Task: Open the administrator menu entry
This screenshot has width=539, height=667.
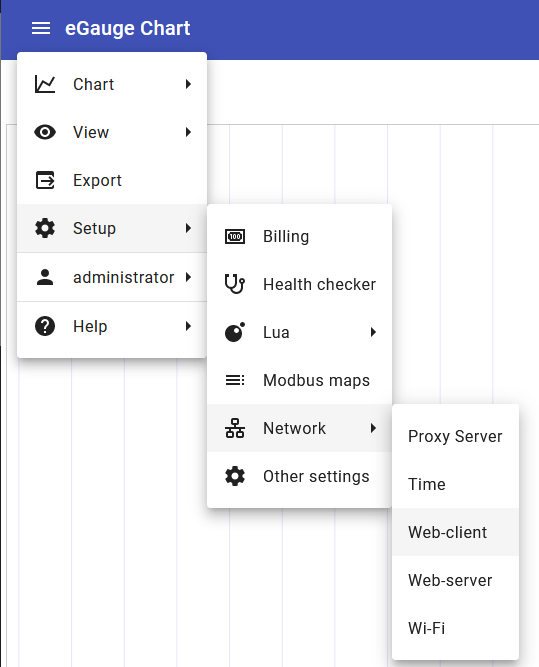Action: click(112, 277)
